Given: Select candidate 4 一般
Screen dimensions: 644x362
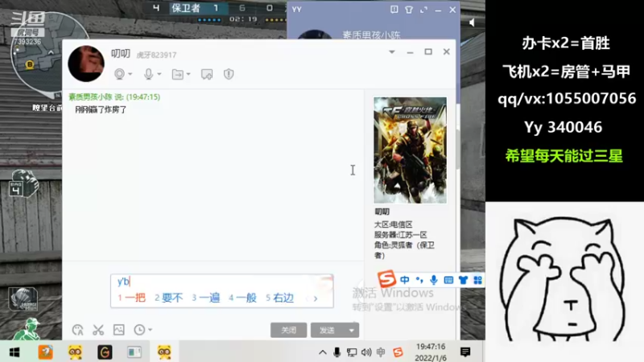Looking at the screenshot, I should point(243,298).
